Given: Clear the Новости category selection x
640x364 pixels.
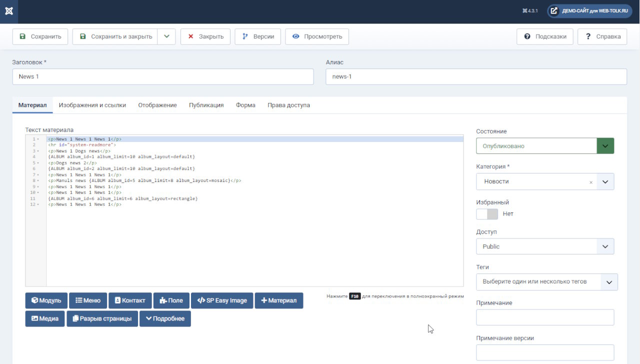Looking at the screenshot, I should tap(591, 182).
